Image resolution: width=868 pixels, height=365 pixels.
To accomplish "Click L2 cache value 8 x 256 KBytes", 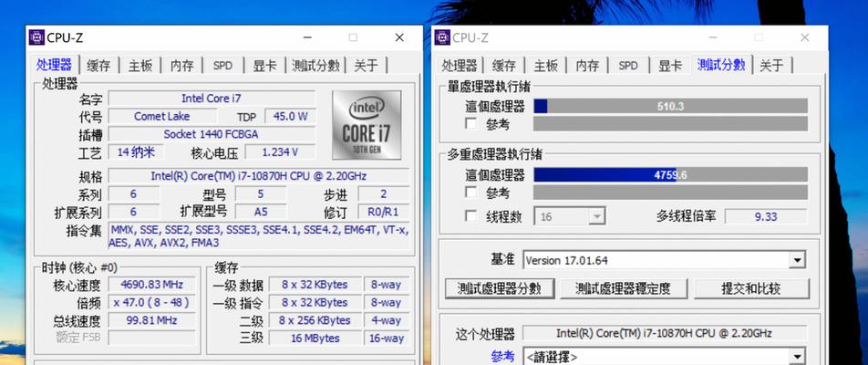I will (315, 320).
